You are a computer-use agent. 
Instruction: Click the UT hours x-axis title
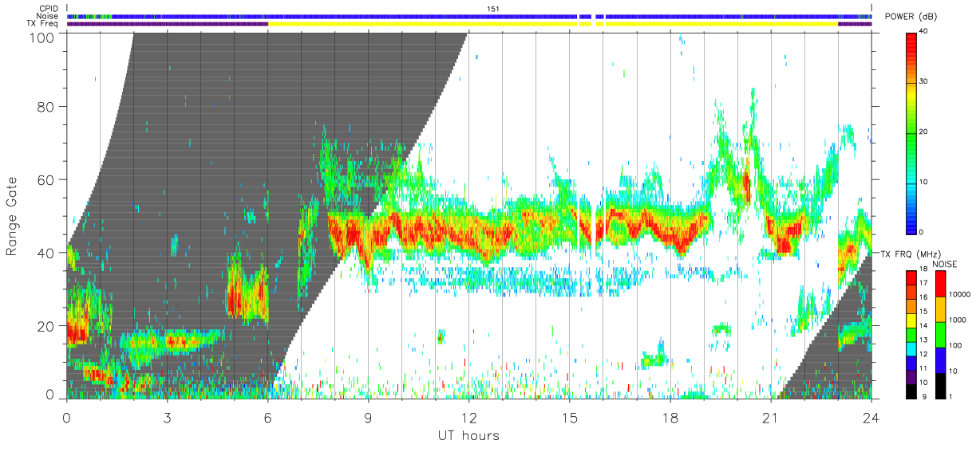click(x=468, y=436)
